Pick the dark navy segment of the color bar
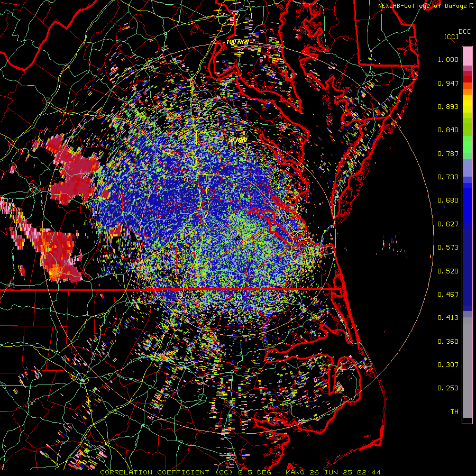The width and height of the screenshot is (476, 476). [x=467, y=270]
